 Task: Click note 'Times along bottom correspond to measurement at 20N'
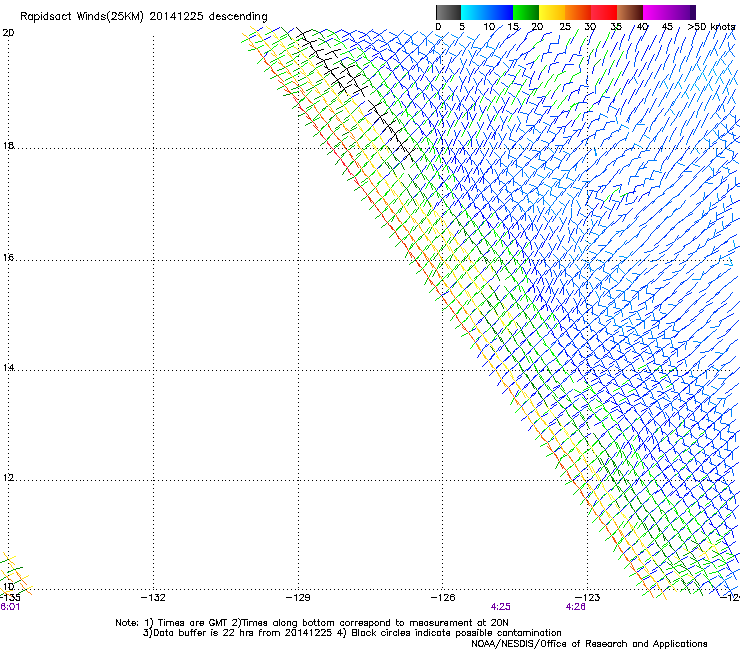click(375, 623)
